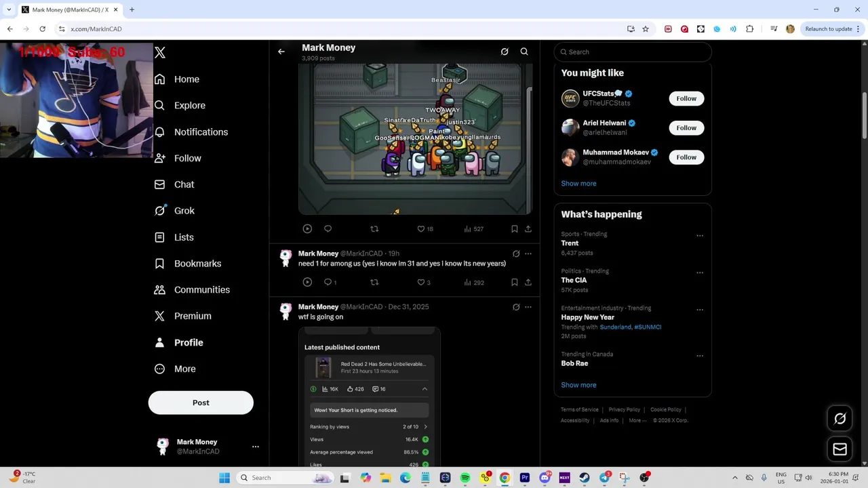Show more under What's happening
Image resolution: width=868 pixels, height=488 pixels.
coord(578,385)
